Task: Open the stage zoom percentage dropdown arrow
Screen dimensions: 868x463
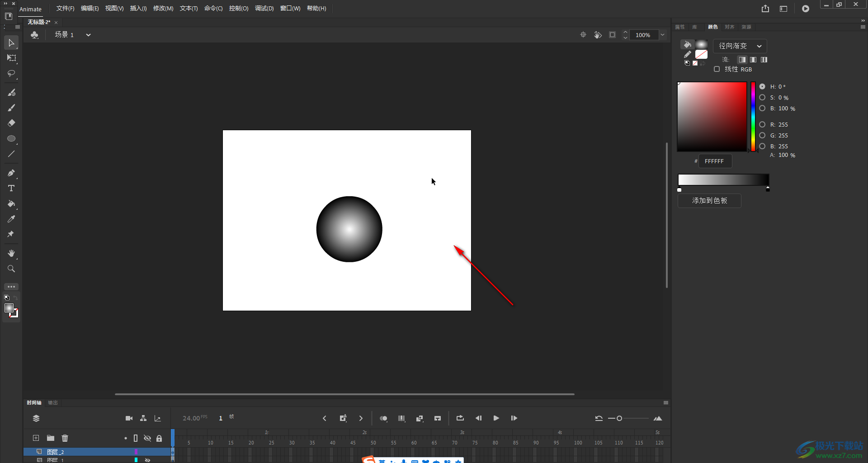Action: [662, 35]
